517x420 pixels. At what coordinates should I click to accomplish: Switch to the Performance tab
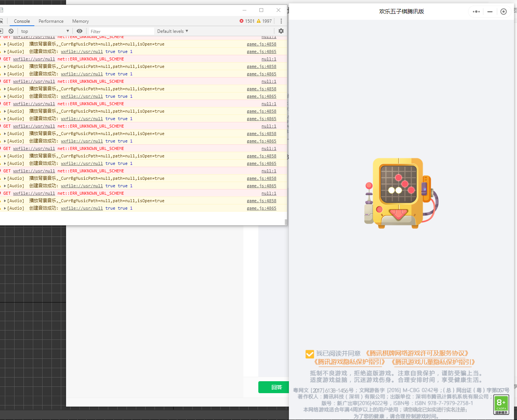pyautogui.click(x=51, y=21)
